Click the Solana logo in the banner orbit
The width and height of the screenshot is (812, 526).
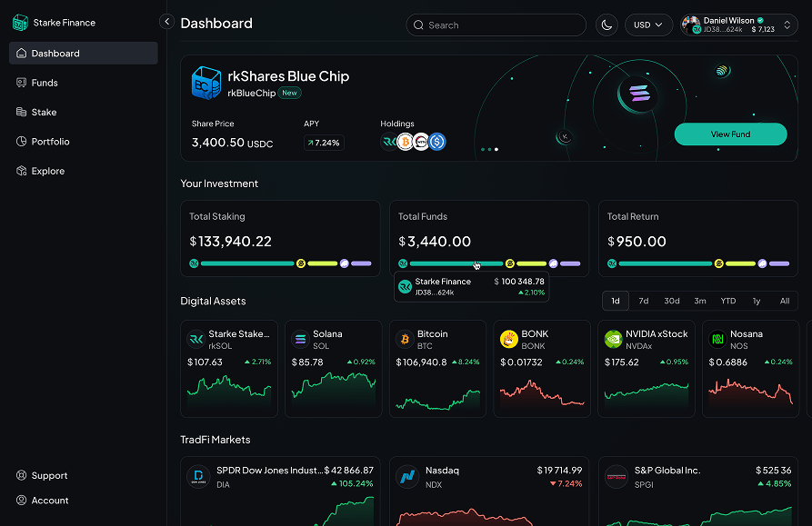639,94
